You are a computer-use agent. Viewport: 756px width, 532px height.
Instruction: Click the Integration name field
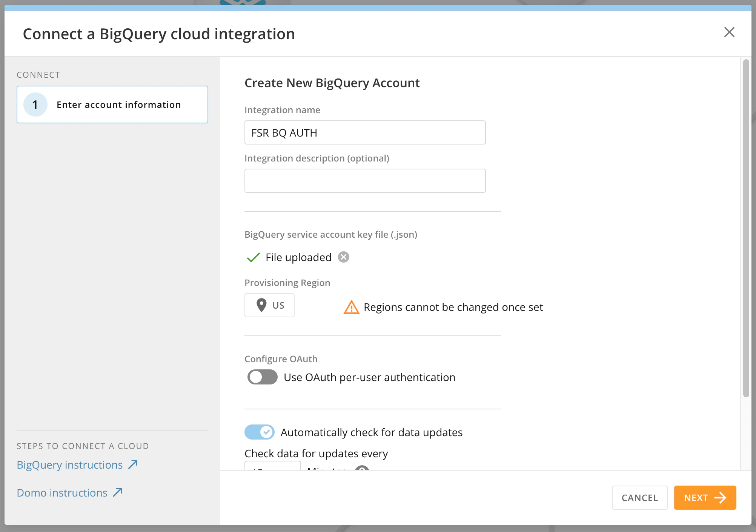click(x=365, y=132)
